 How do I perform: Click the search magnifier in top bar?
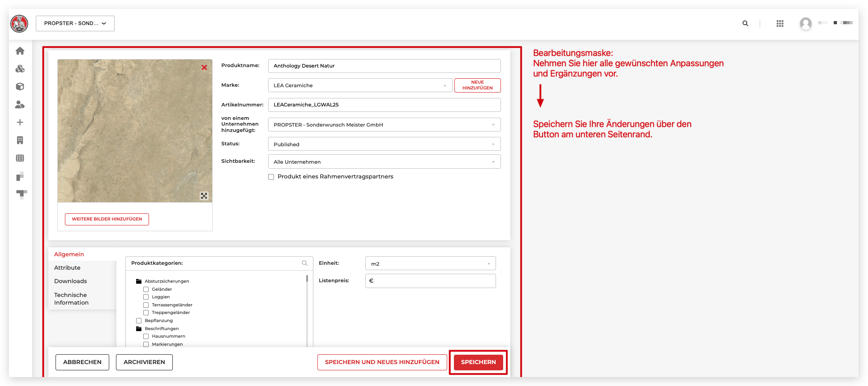(x=745, y=23)
